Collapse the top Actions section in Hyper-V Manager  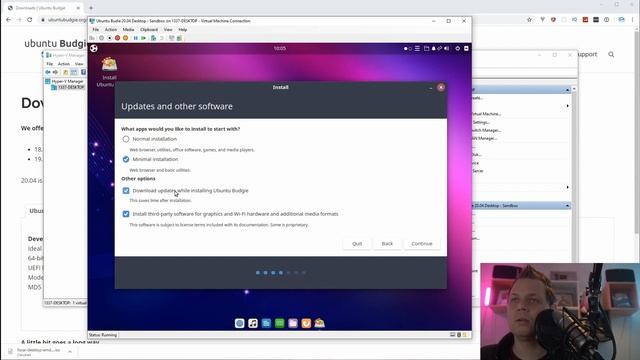point(567,90)
